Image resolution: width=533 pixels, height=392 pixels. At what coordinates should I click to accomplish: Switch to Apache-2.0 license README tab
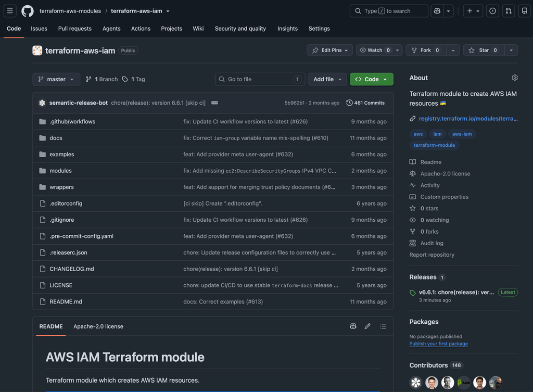click(x=98, y=326)
